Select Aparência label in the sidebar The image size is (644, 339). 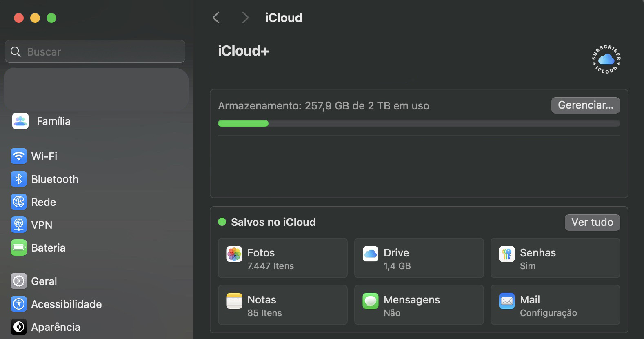click(x=56, y=327)
